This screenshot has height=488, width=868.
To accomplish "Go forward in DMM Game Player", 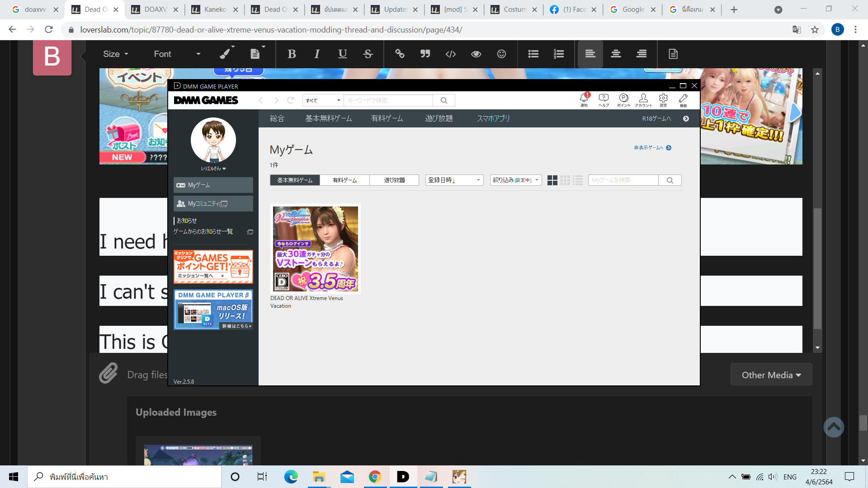I will coord(276,100).
